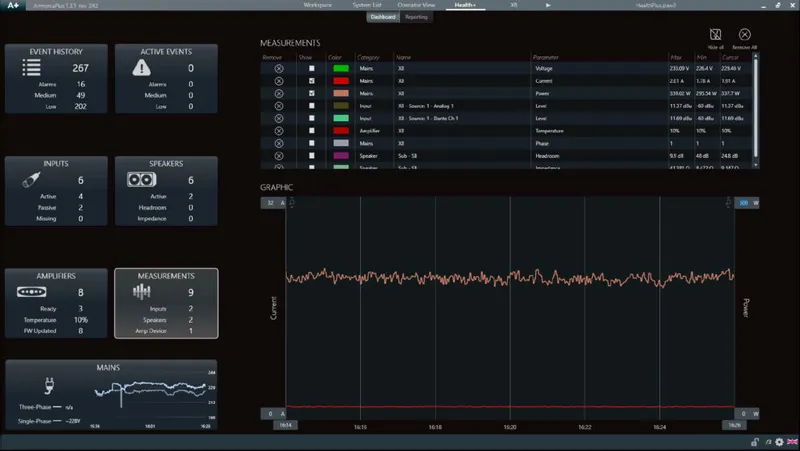The image size is (800, 451).
Task: Check Show box for Analog 1 Level
Action: pyautogui.click(x=312, y=106)
